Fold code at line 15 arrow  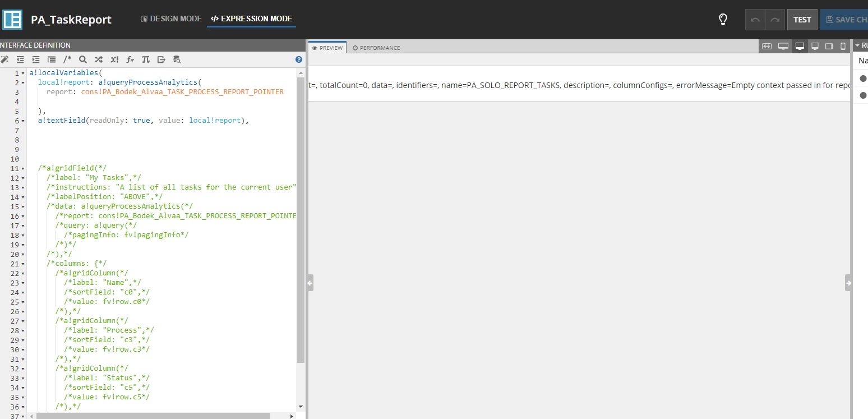pos(23,207)
